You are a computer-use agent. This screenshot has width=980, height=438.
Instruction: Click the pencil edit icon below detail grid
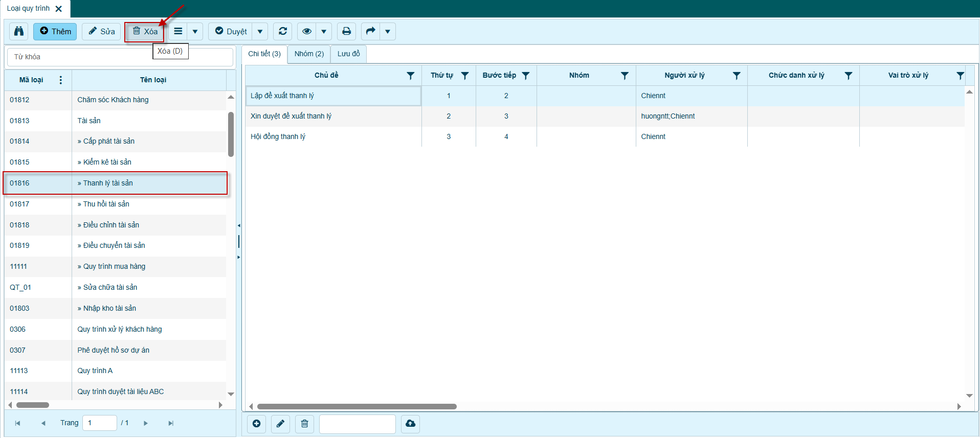click(280, 424)
